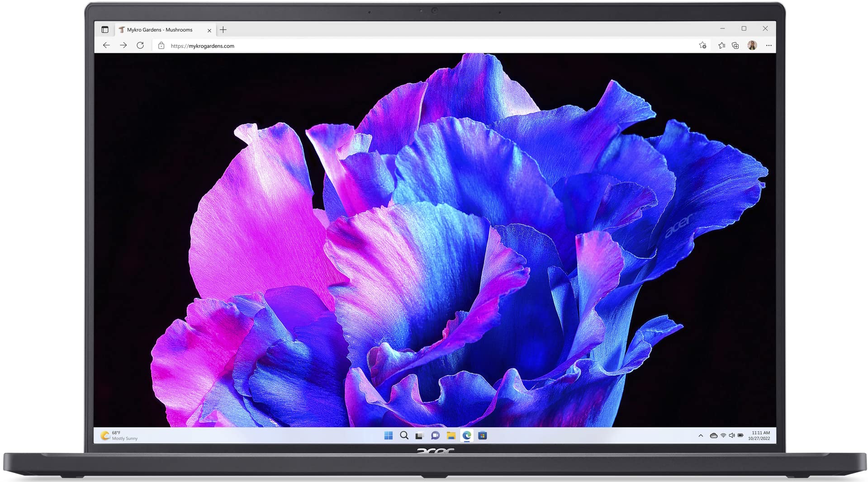Viewport: 868px width, 482px height.
Task: Open Collections panel
Action: click(x=735, y=45)
